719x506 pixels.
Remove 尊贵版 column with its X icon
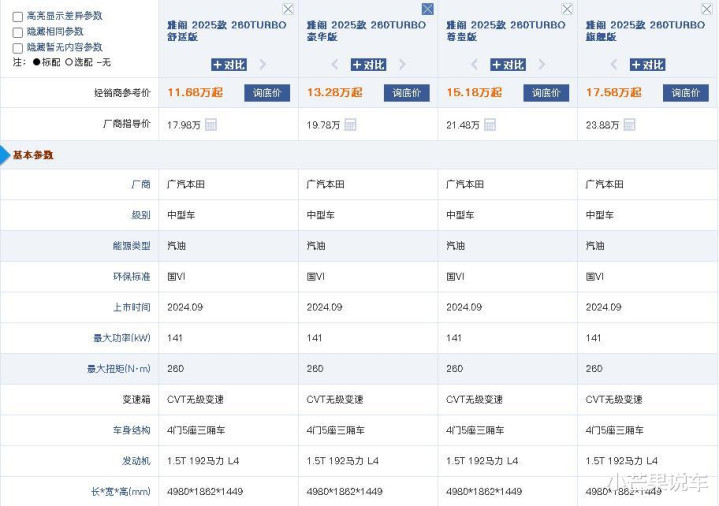click(x=567, y=9)
